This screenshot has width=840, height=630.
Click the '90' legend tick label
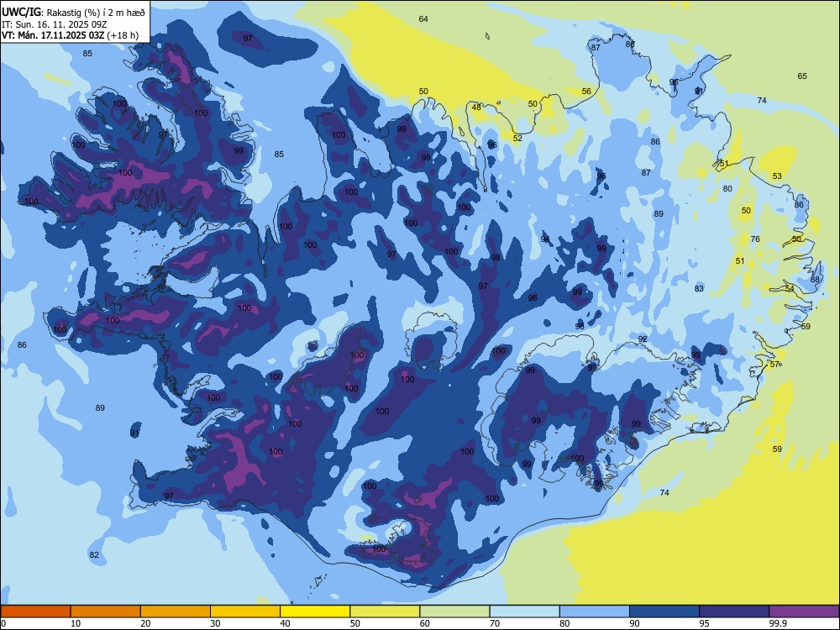pyautogui.click(x=634, y=623)
